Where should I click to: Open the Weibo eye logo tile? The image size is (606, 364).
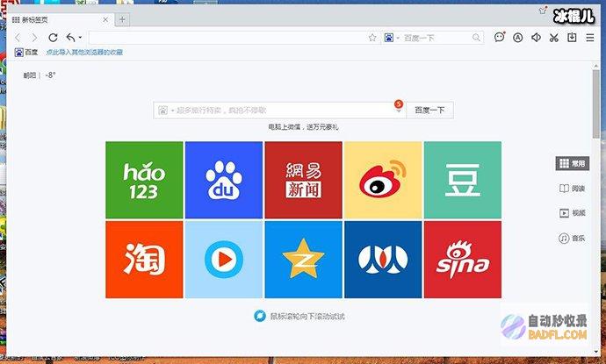click(x=383, y=180)
